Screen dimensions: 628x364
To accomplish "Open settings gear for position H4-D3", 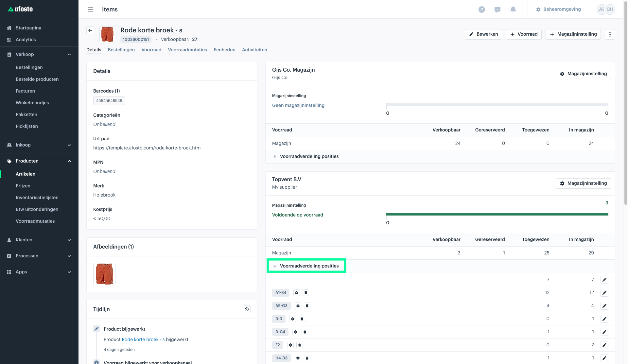I will [x=298, y=358].
